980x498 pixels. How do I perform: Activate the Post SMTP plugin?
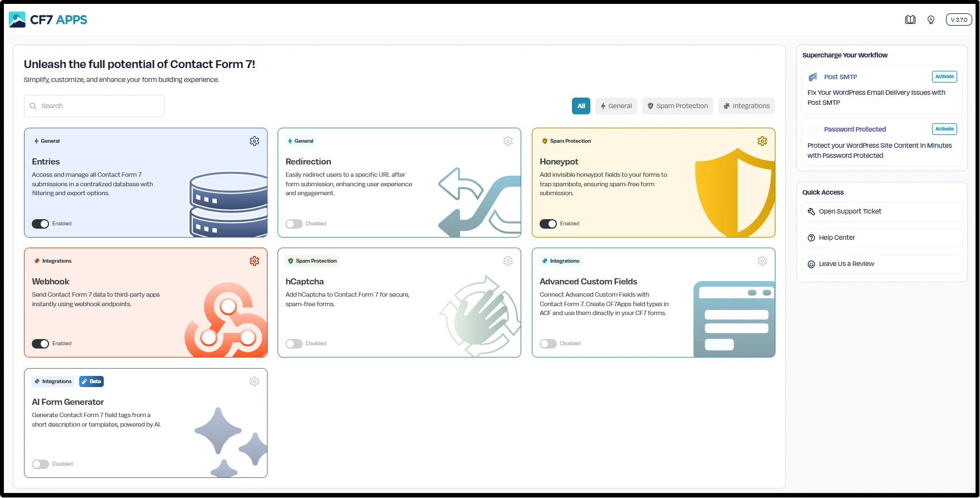click(944, 76)
